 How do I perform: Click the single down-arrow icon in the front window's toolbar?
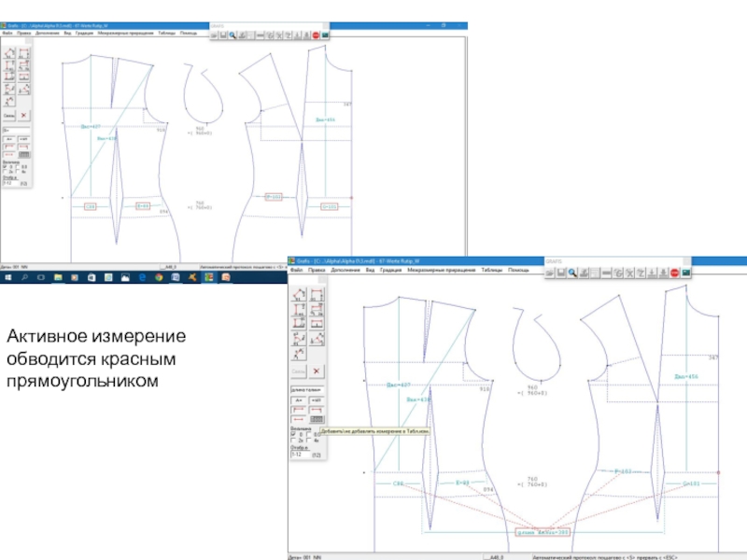tap(652, 273)
